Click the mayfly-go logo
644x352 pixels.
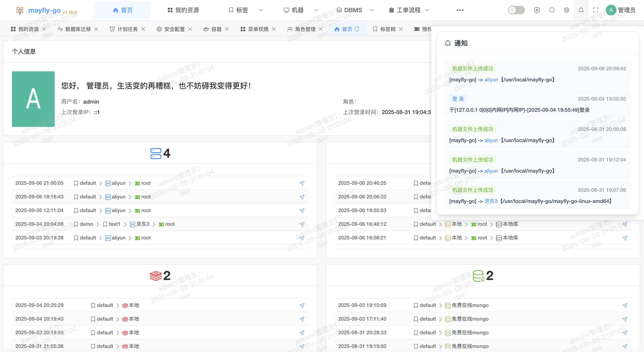pos(47,10)
